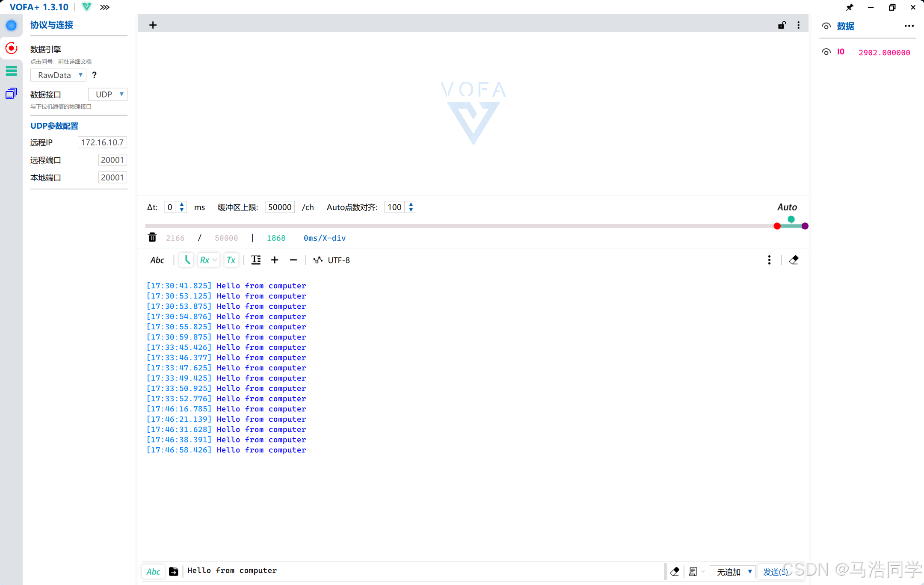This screenshot has height=585, width=924.
Task: Click the 0ms/X-div readout
Action: [325, 238]
